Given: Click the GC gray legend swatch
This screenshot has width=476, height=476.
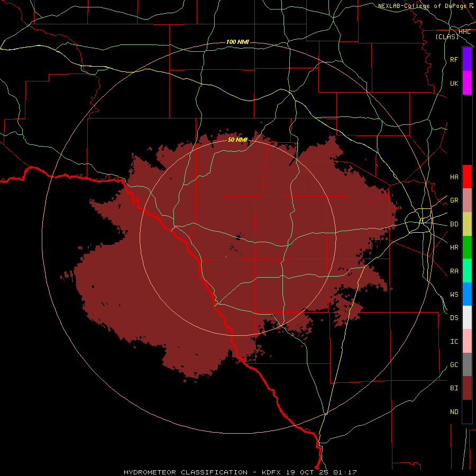Looking at the screenshot, I should (467, 364).
